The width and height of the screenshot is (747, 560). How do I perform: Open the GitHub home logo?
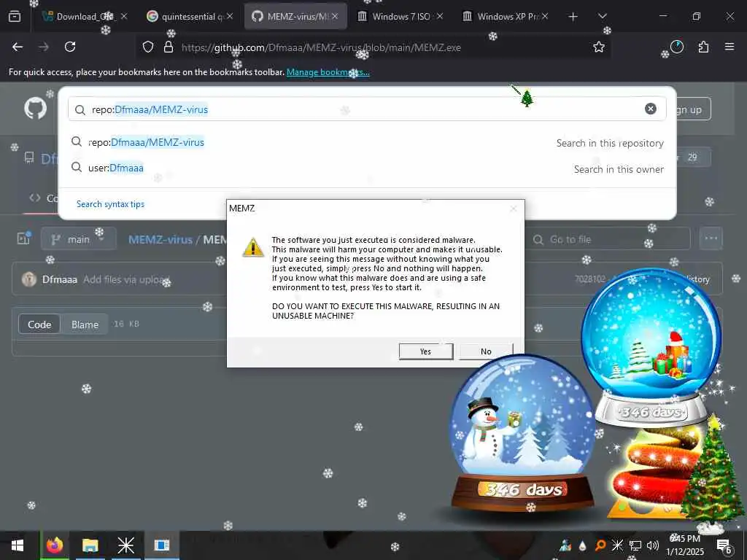[36, 109]
